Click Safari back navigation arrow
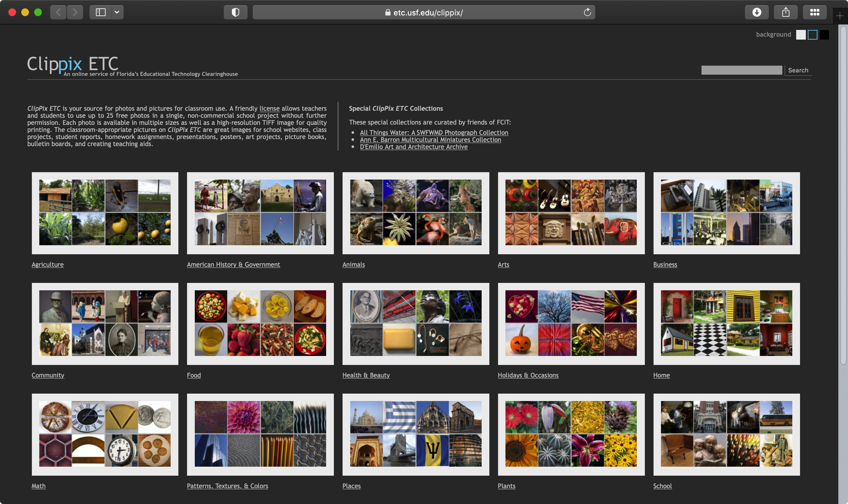This screenshot has width=848, height=504. click(58, 13)
